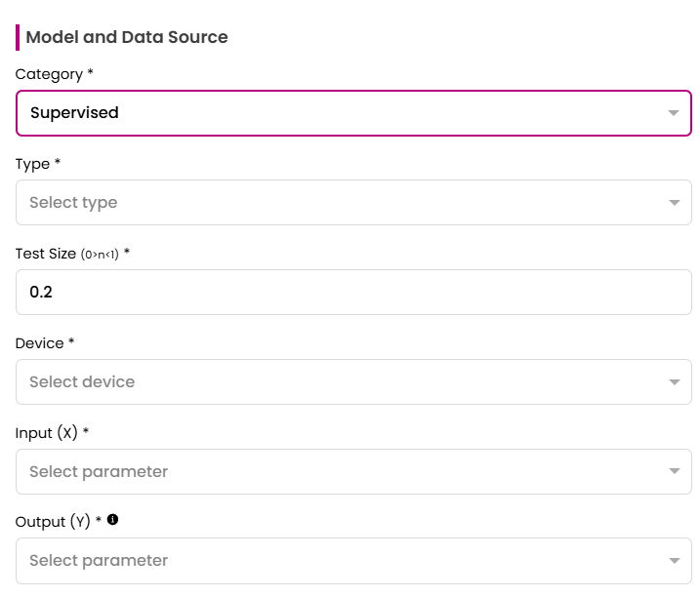Click the caret icon in Input (X) field
700x597 pixels.
pos(673,472)
